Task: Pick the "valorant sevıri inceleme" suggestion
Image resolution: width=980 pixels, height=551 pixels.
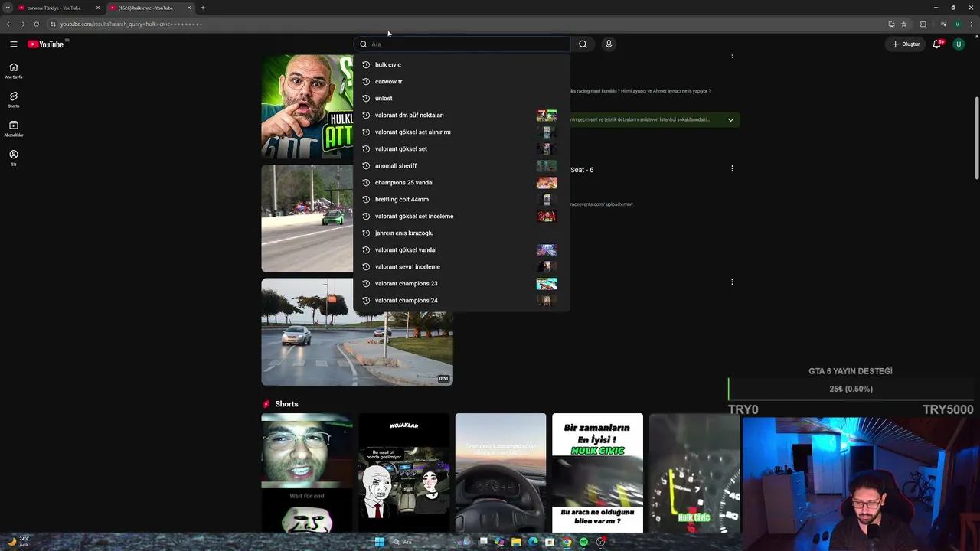Action: tap(462, 267)
